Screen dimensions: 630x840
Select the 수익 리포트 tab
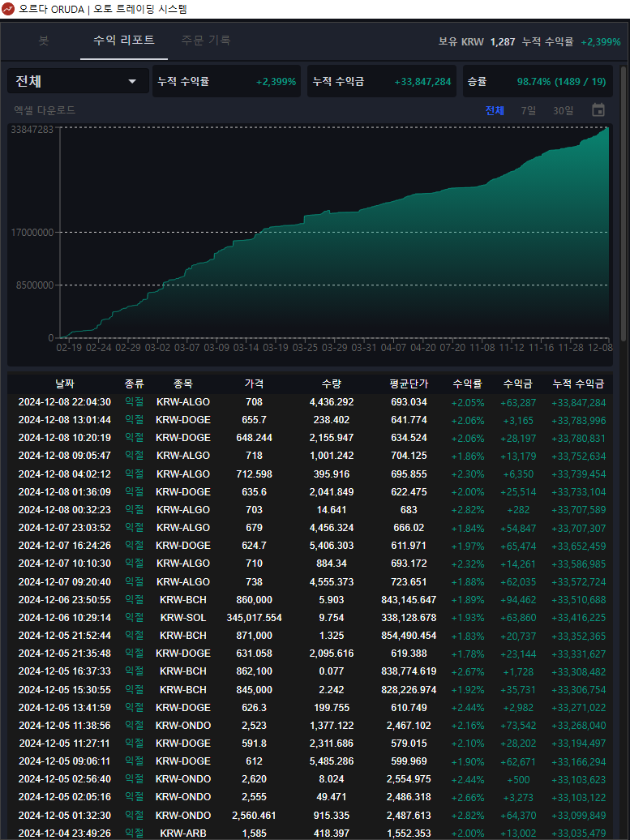pyautogui.click(x=124, y=41)
